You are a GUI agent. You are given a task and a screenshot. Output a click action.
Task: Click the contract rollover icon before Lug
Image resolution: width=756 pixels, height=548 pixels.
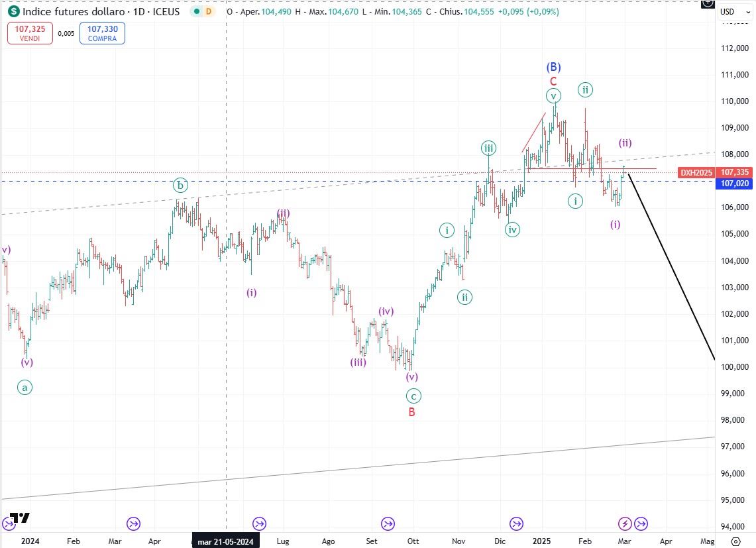(259, 523)
